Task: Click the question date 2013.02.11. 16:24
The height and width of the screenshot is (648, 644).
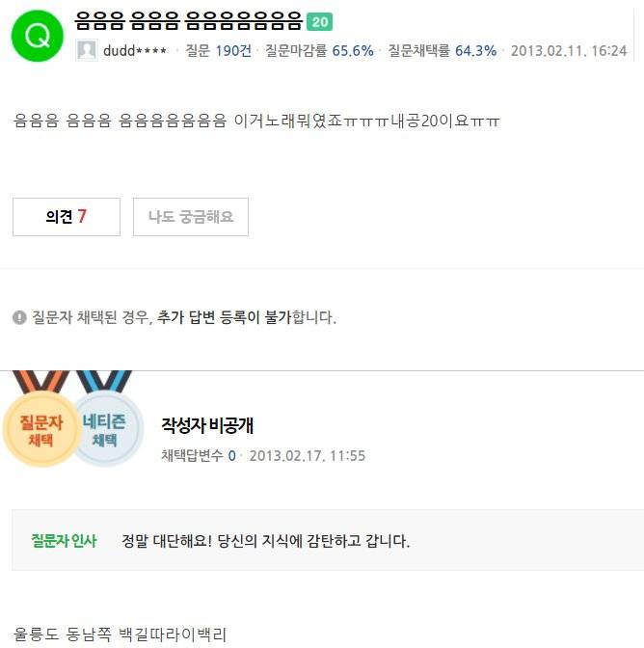Action: (569, 51)
